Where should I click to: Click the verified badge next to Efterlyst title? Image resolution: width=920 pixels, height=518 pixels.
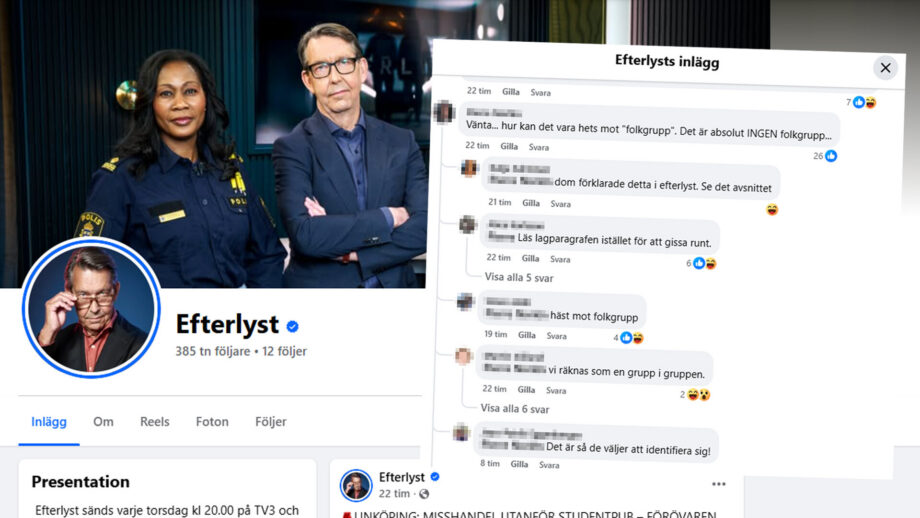point(292,326)
